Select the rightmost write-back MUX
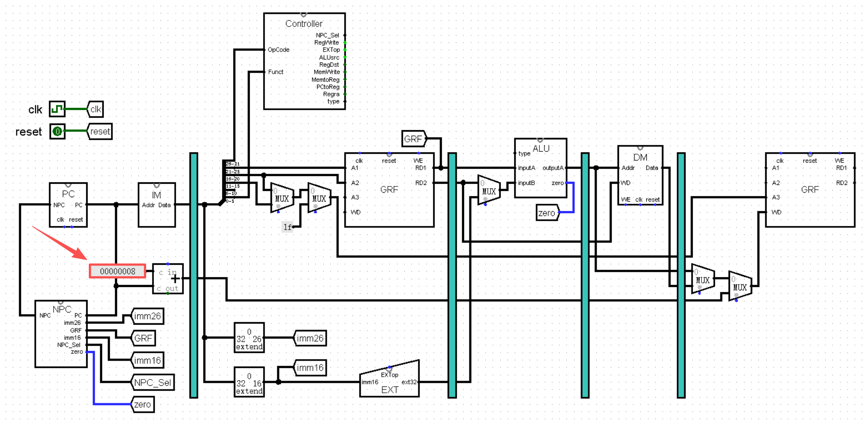The image size is (868, 426). pos(740,286)
